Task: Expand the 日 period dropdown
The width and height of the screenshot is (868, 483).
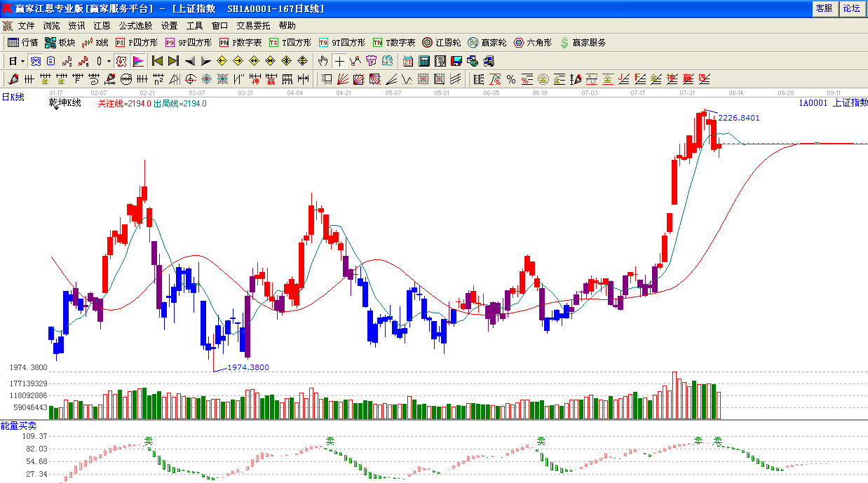Action: pos(22,61)
